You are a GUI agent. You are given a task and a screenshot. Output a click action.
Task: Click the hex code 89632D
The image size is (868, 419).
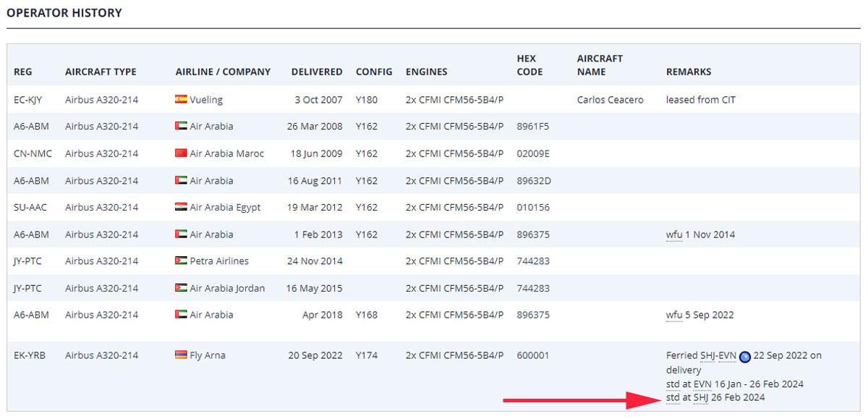click(x=534, y=180)
